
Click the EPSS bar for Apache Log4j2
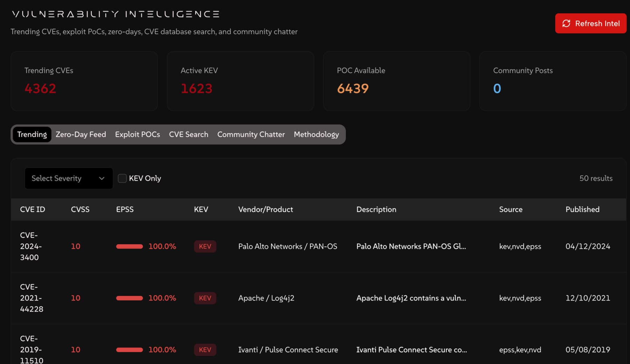129,298
